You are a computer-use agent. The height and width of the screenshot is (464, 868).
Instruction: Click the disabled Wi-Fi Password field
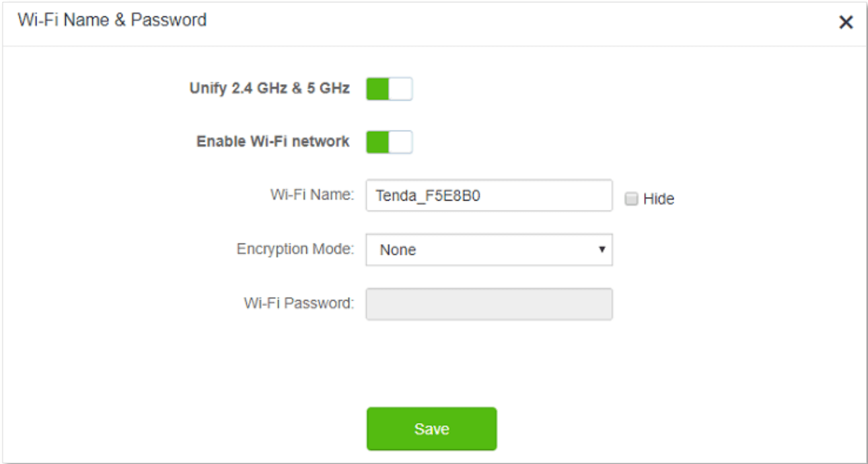(x=489, y=304)
